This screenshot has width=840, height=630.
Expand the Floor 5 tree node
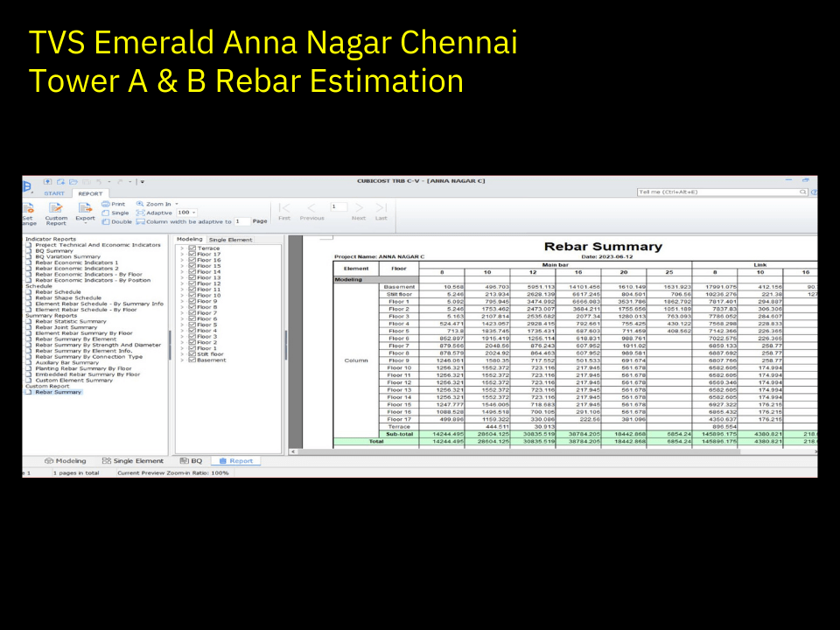(182, 325)
